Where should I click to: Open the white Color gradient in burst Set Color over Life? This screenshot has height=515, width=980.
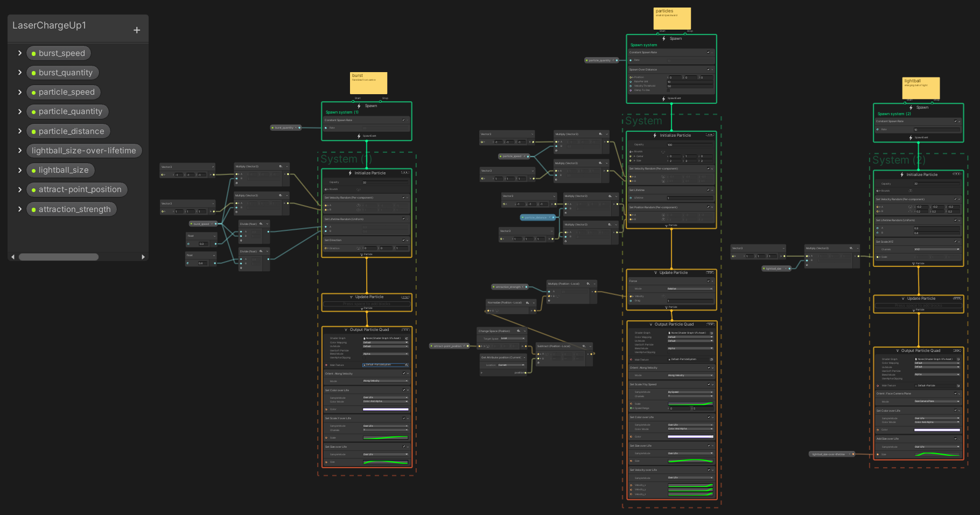pos(385,409)
